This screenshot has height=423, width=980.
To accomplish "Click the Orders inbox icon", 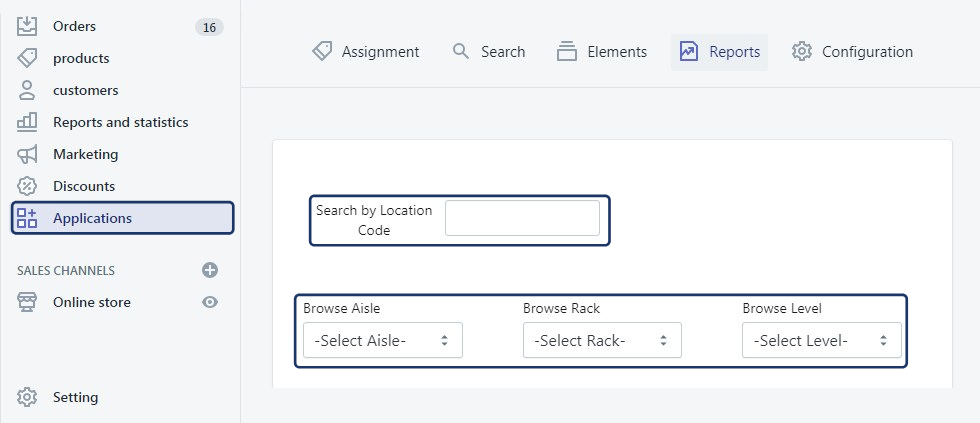I will pyautogui.click(x=27, y=26).
